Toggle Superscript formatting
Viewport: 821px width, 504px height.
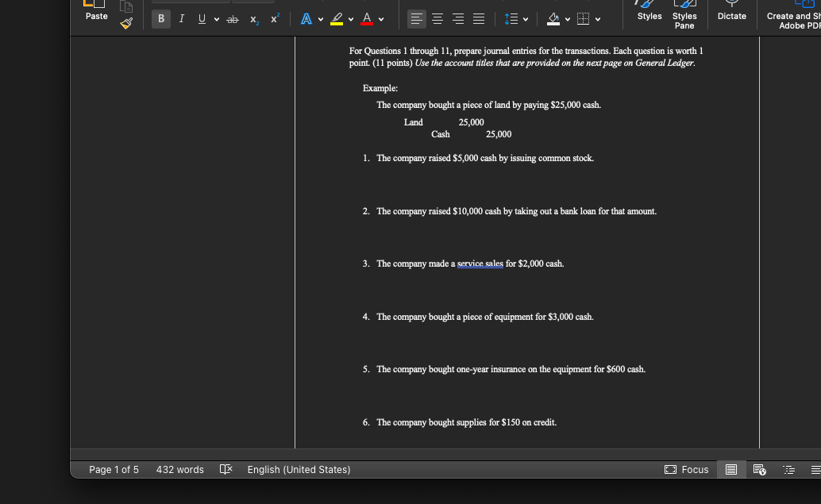pyautogui.click(x=275, y=19)
